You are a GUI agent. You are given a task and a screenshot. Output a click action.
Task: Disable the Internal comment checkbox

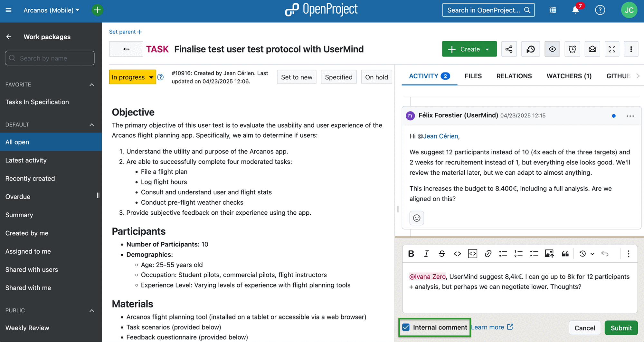point(405,327)
